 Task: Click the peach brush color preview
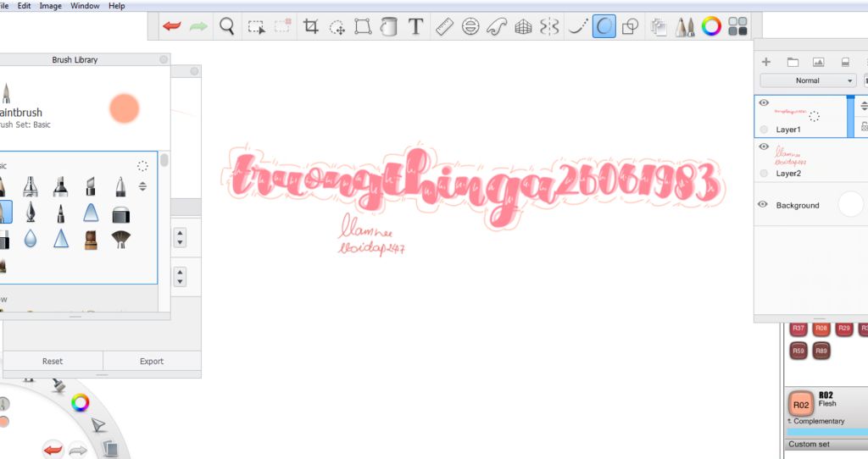pyautogui.click(x=124, y=108)
